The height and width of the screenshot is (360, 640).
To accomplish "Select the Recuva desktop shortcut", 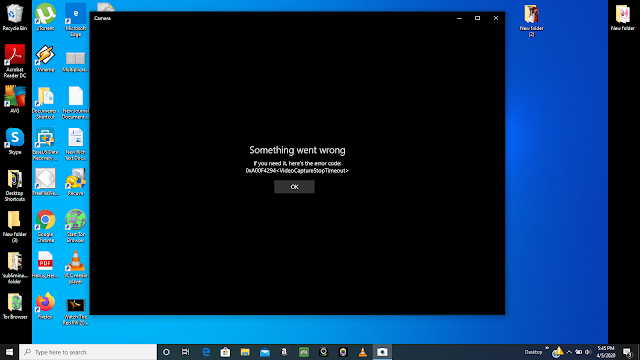I will click(76, 182).
